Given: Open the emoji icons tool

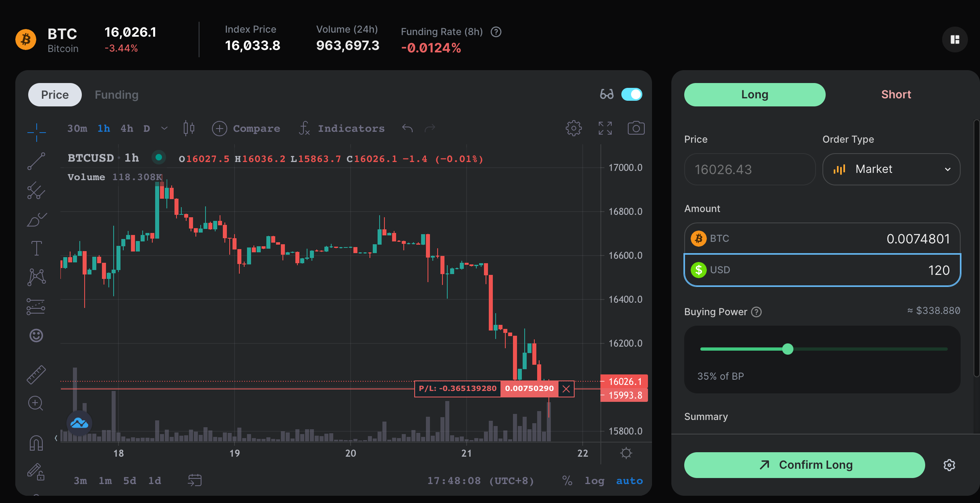Looking at the screenshot, I should pyautogui.click(x=36, y=335).
